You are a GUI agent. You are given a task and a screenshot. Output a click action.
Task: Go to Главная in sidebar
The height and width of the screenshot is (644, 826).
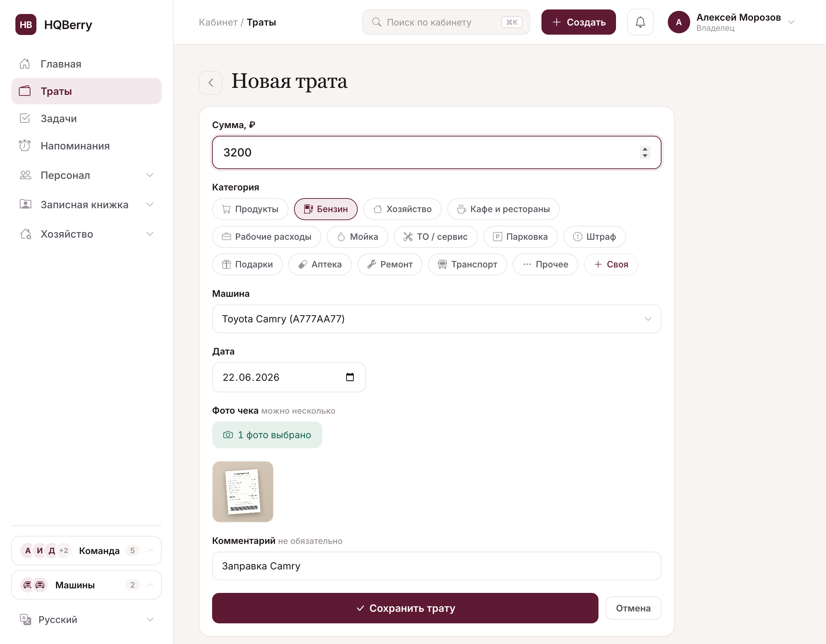point(86,64)
